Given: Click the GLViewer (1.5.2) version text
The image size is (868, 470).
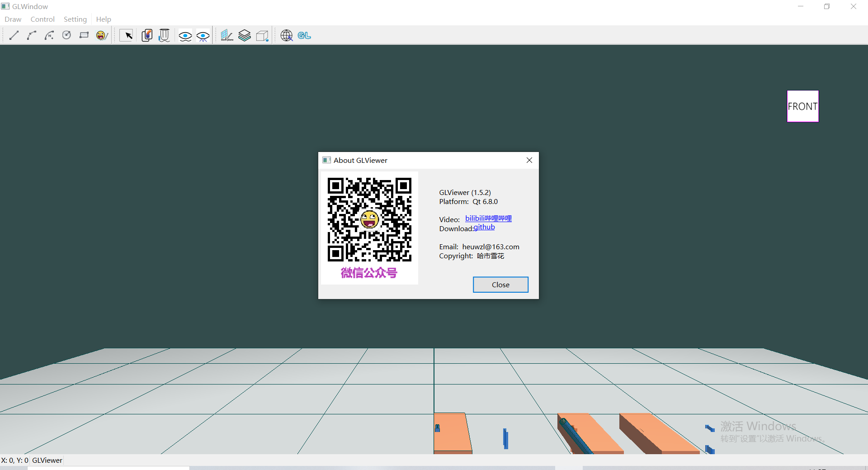Looking at the screenshot, I should (x=465, y=192).
